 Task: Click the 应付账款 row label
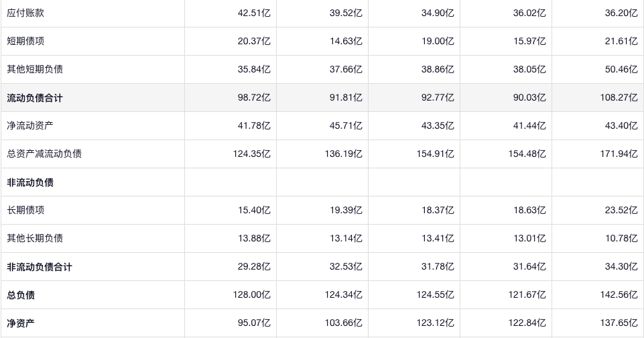[x=25, y=13]
